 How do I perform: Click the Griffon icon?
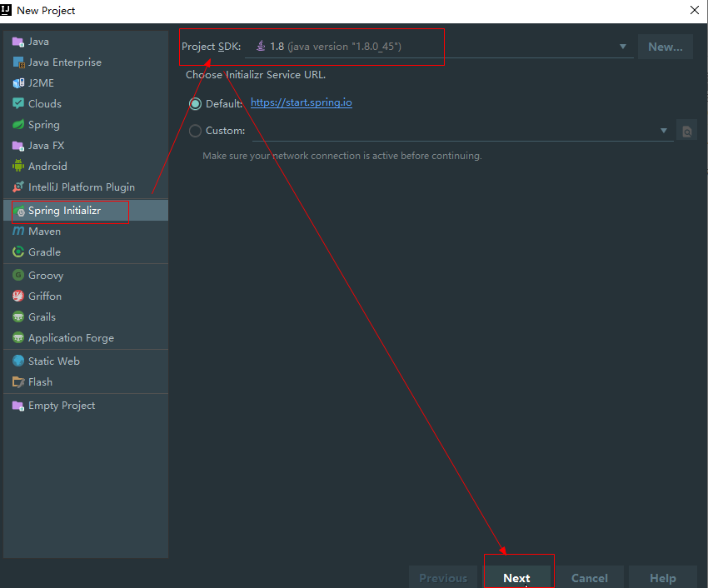(18, 296)
